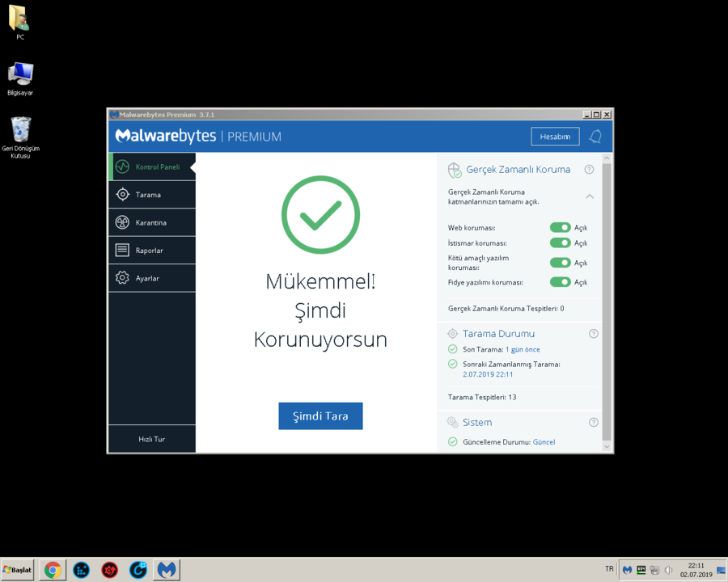
Task: Toggle Kötü amaçlı yazılım koruması switch
Action: pyautogui.click(x=561, y=263)
